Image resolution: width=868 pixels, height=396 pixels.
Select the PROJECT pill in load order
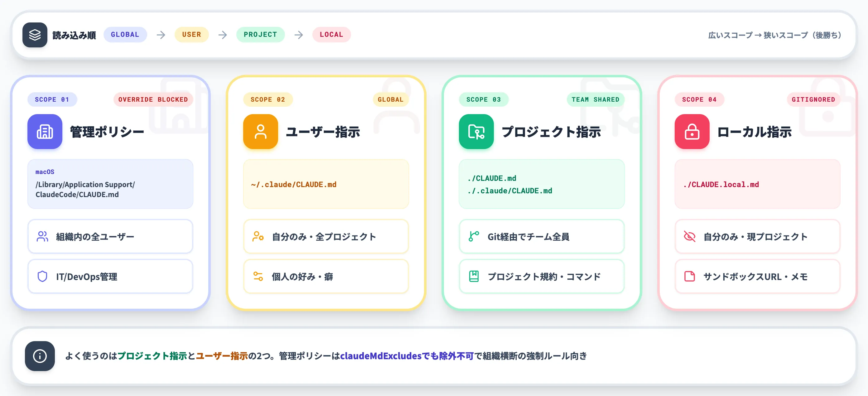click(x=260, y=35)
